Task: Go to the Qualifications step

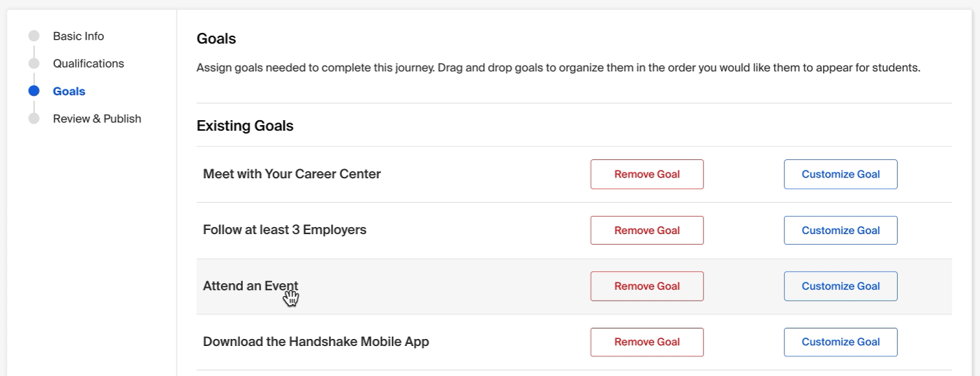Action: click(89, 64)
